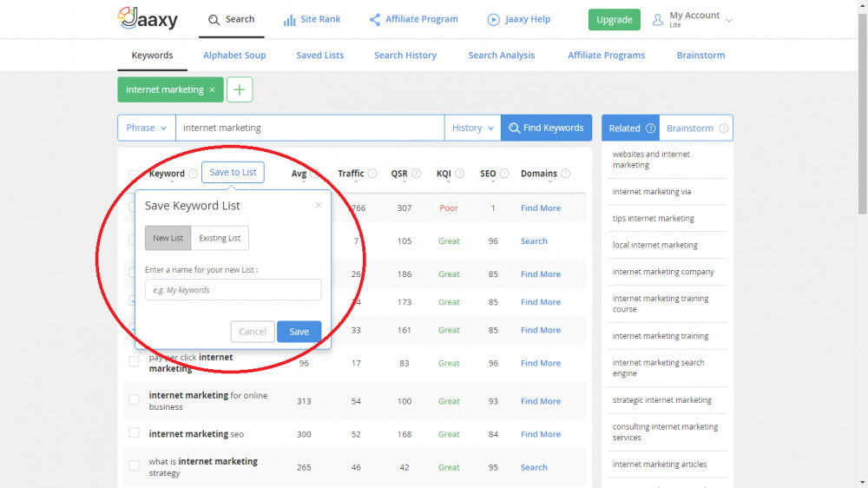This screenshot has height=488, width=868.
Task: Click the Site Rank bar chart icon
Action: (x=289, y=20)
